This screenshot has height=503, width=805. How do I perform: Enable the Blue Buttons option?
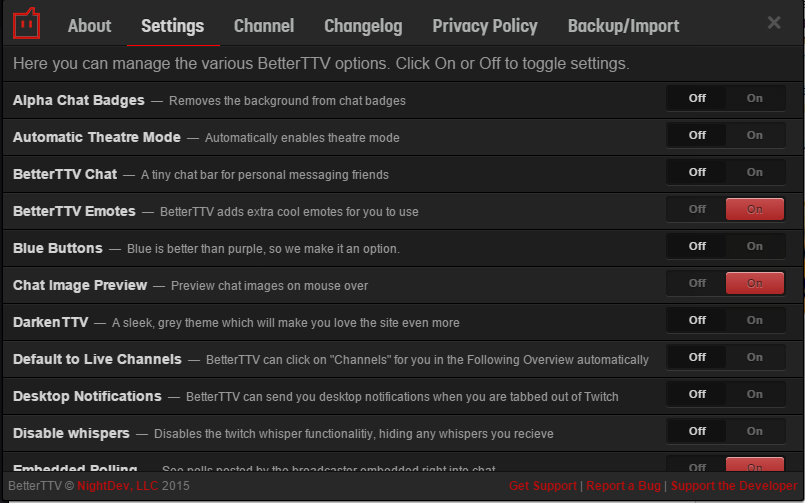click(x=754, y=246)
